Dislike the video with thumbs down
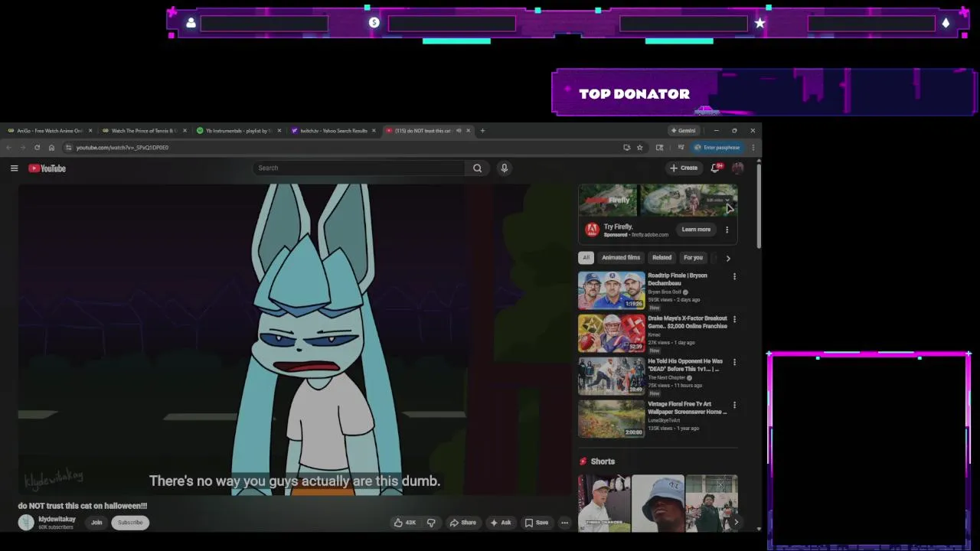980x551 pixels. (x=431, y=523)
